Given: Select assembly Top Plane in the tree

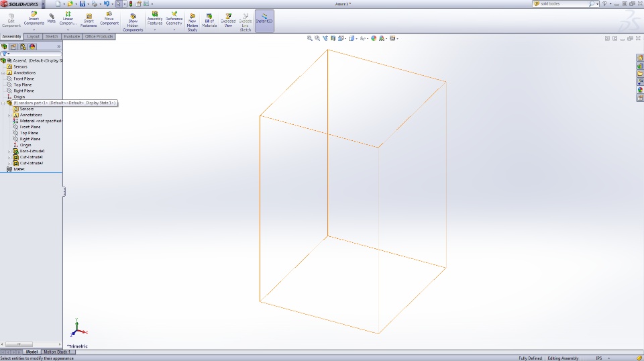Looking at the screenshot, I should (23, 85).
